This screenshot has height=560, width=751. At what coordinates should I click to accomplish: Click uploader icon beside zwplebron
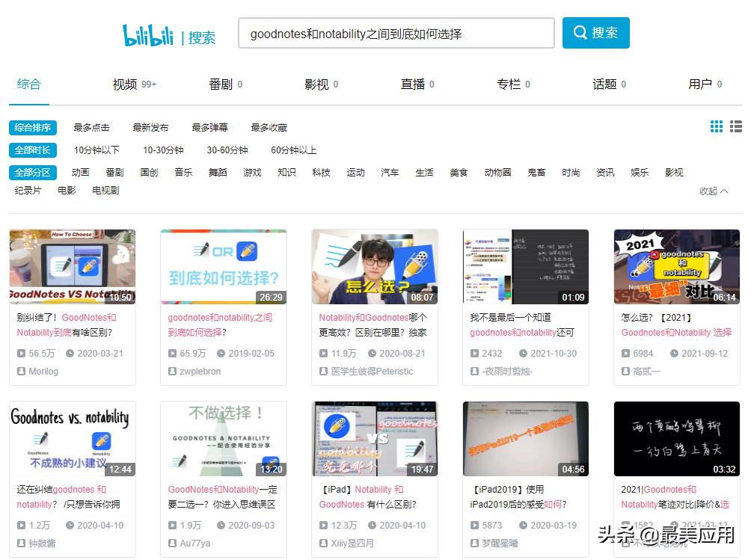point(172,372)
